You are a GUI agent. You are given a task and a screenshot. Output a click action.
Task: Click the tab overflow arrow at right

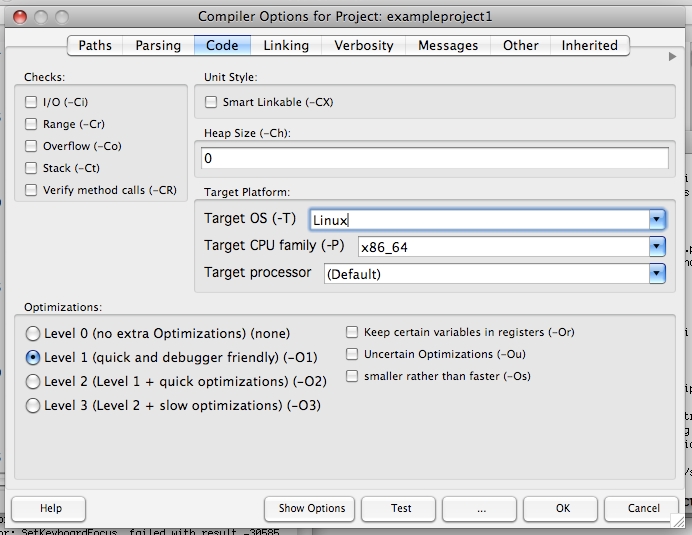(x=673, y=57)
